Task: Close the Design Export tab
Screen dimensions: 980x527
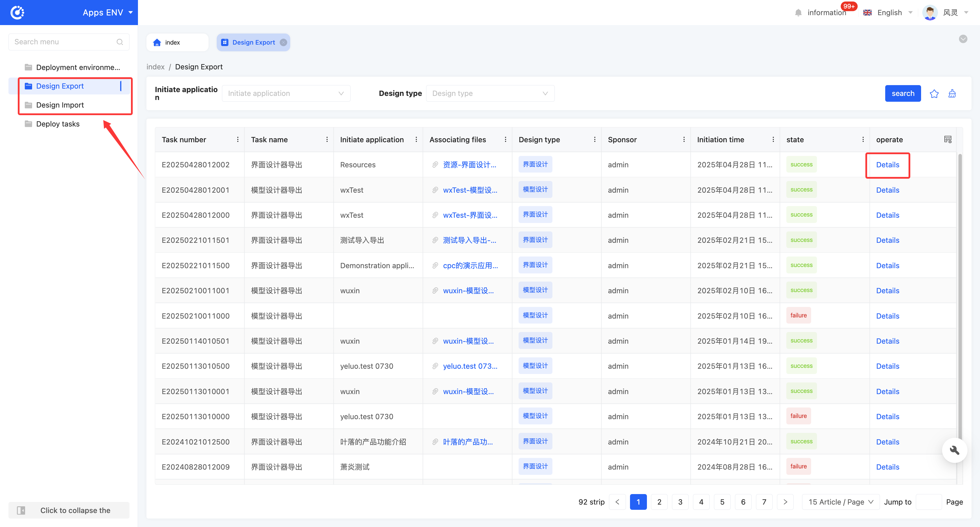Action: coord(283,43)
